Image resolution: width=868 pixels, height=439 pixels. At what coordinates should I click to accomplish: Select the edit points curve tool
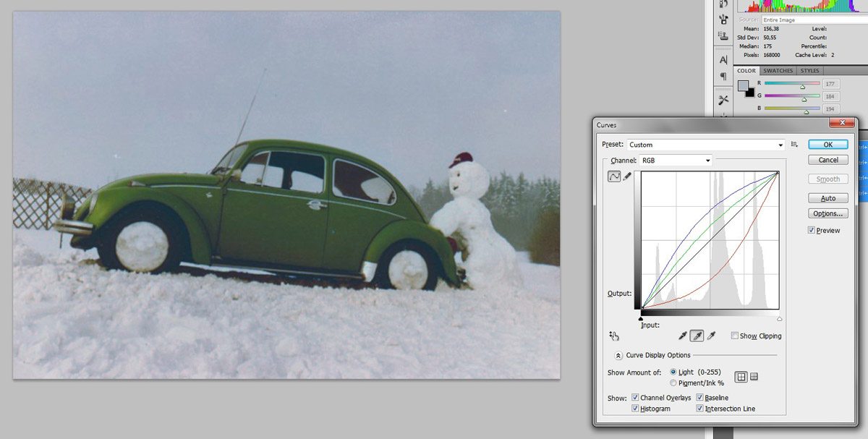click(614, 176)
